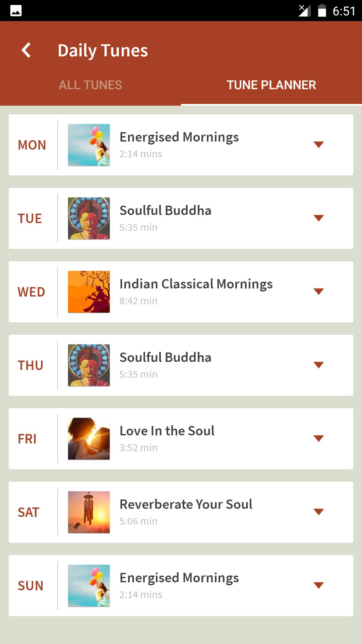The height and width of the screenshot is (644, 362).
Task: Select Indian Classical Mornings title
Action: tap(196, 284)
